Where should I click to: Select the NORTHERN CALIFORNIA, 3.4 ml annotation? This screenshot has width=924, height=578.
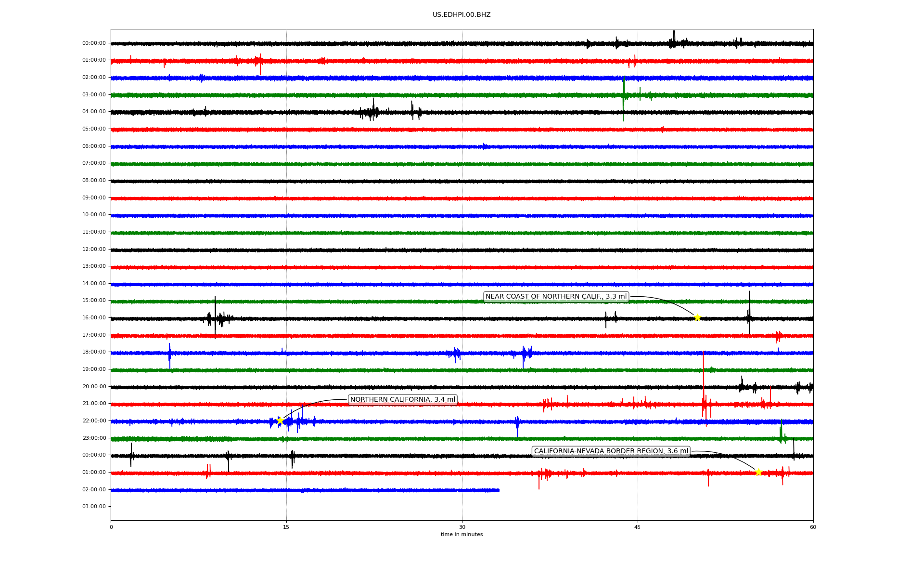coord(402,400)
